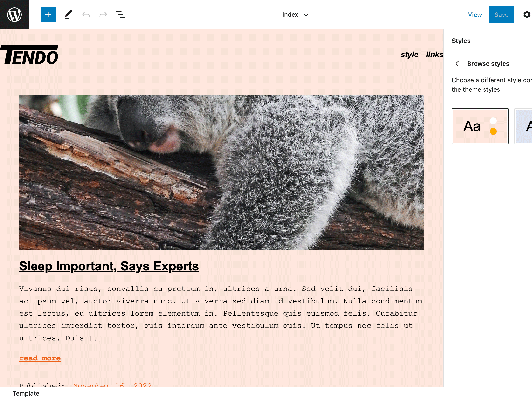Screen dimensions: 532x399
Task: Select the blue style variation thumbnail
Action: click(524, 126)
